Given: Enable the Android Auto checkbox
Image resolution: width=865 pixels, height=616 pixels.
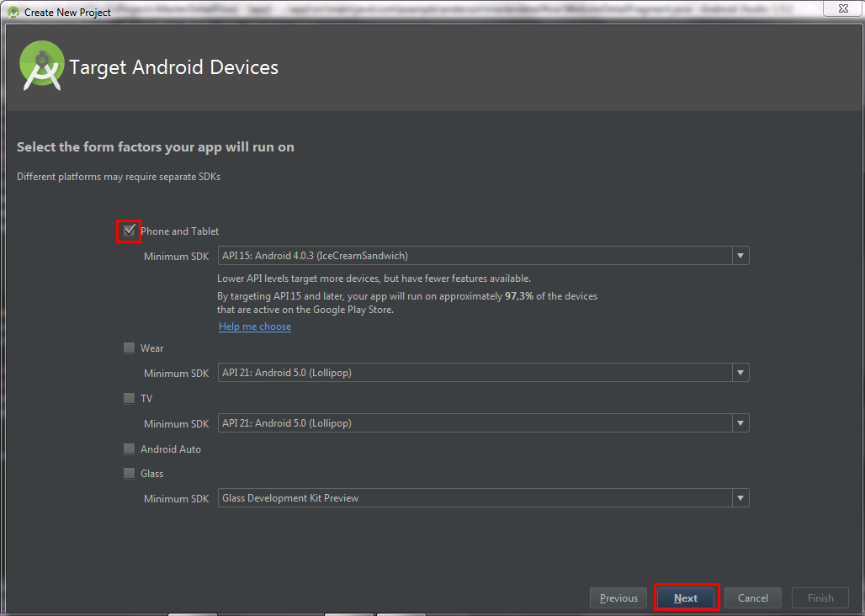Looking at the screenshot, I should point(129,449).
